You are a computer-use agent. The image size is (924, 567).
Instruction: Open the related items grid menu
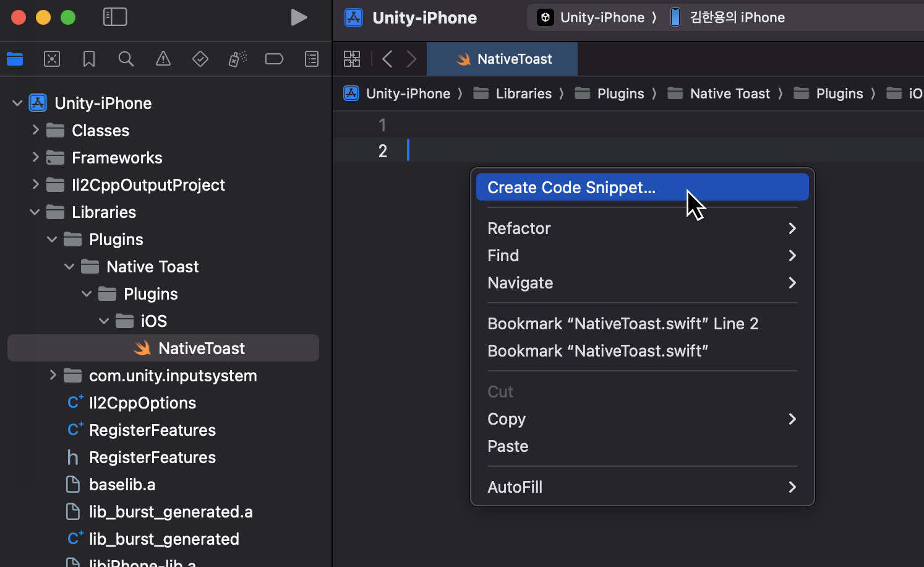352,59
